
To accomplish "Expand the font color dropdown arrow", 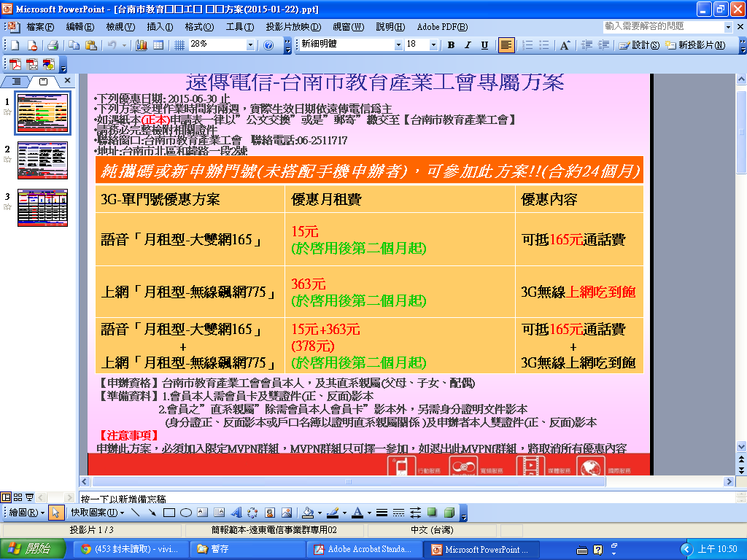I will 369,513.
